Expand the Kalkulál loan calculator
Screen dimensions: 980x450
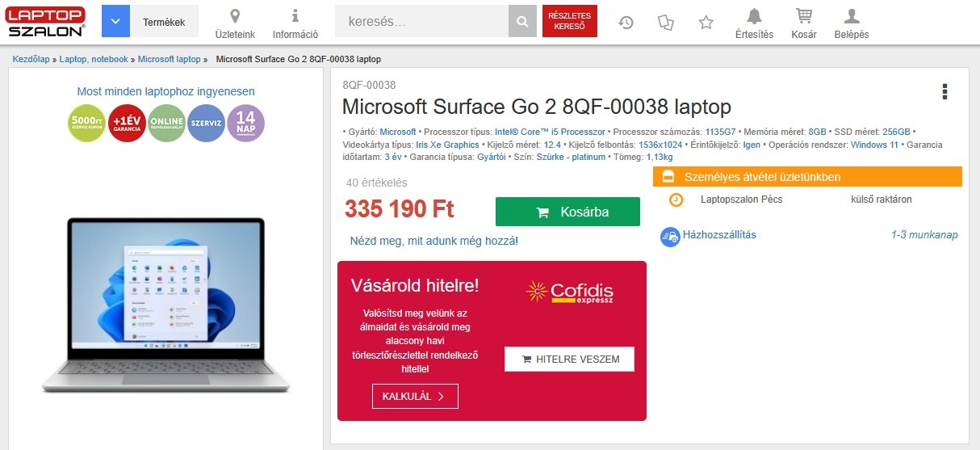tap(415, 397)
